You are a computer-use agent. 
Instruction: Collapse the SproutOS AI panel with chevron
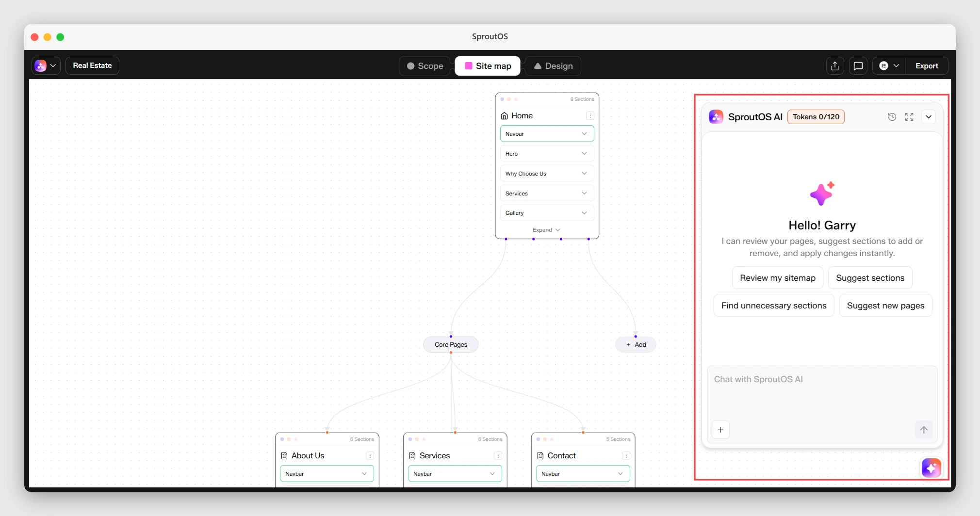(928, 117)
